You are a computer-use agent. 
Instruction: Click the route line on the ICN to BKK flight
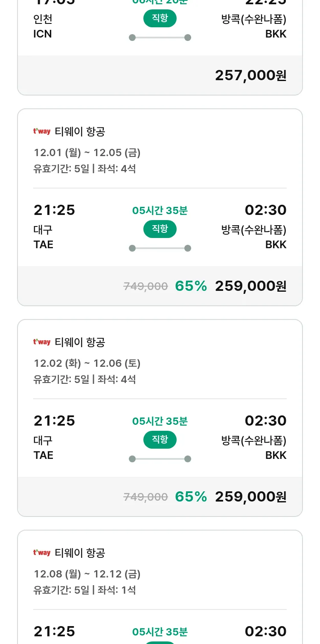point(160,38)
